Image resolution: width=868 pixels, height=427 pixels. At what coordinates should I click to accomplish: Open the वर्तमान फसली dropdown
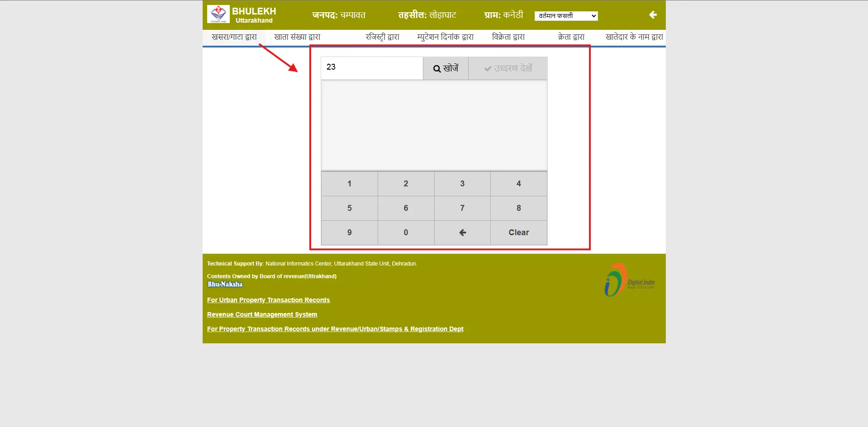[x=566, y=15]
